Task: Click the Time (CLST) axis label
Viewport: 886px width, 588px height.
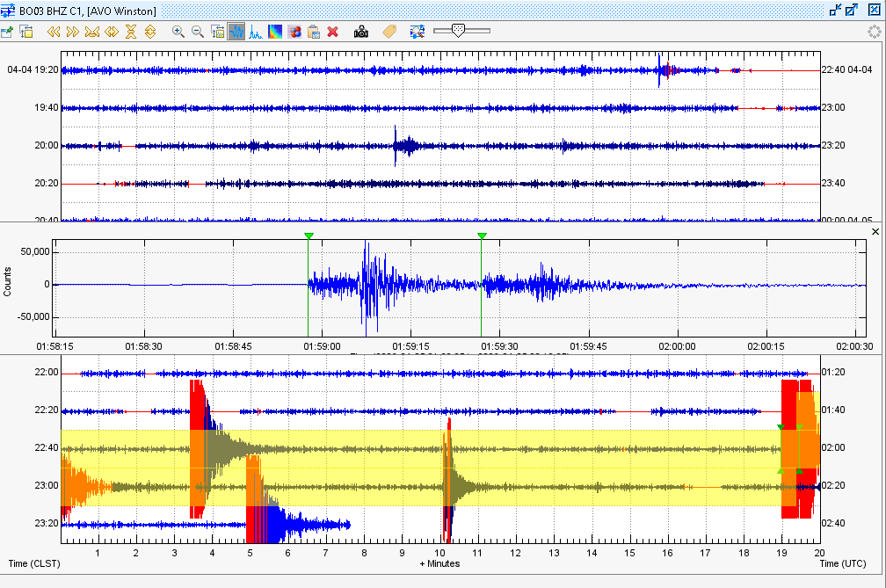Action: coord(34,563)
